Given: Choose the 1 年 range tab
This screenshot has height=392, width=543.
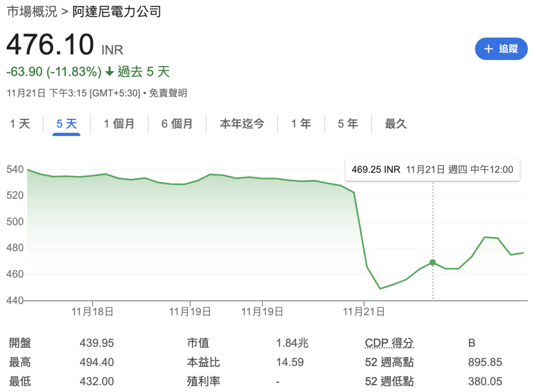Looking at the screenshot, I should (301, 124).
